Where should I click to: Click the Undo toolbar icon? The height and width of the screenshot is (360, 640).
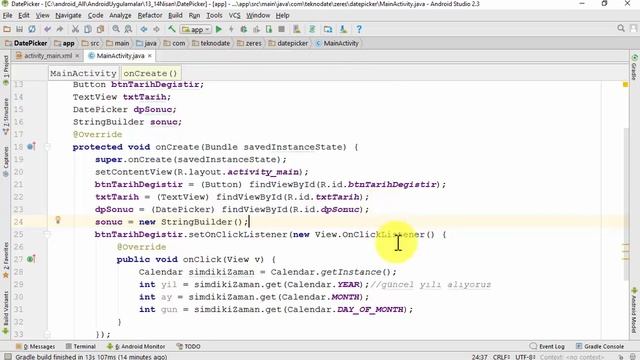(47, 29)
